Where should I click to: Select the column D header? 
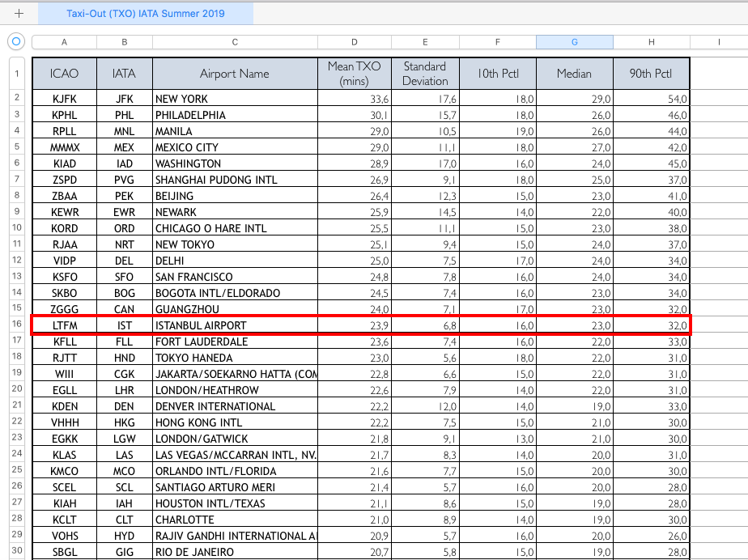(355, 42)
